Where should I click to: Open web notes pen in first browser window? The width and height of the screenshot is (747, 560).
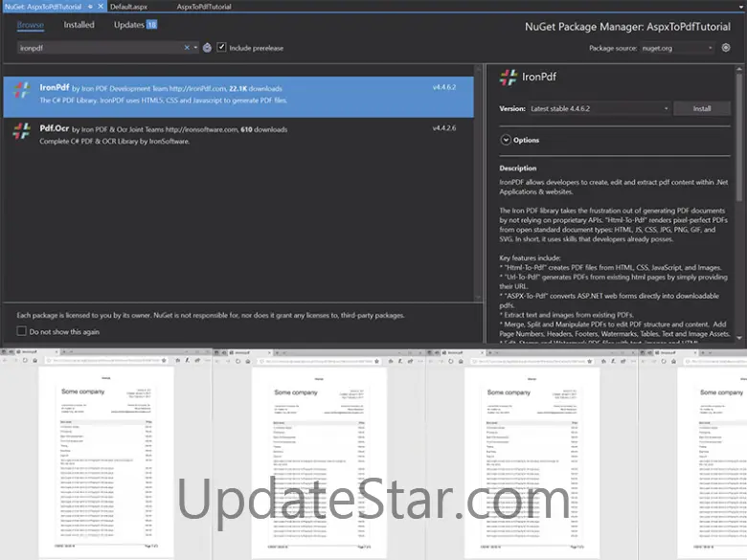pos(187,361)
